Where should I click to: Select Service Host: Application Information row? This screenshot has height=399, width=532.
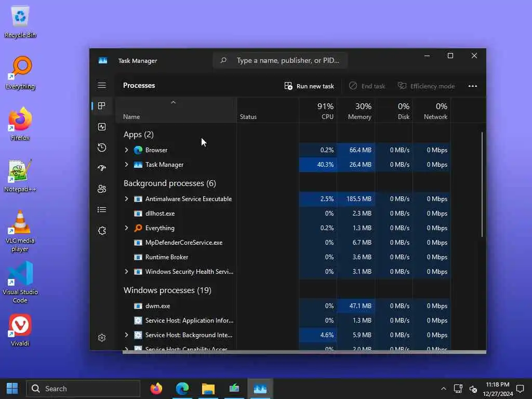[x=284, y=321]
